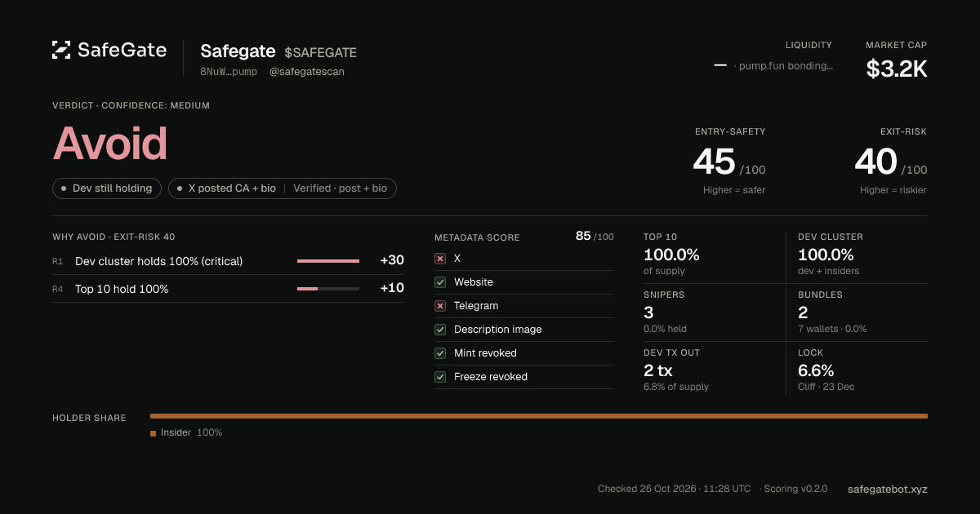Click the Dev Cluster 100.0% stat

826,255
